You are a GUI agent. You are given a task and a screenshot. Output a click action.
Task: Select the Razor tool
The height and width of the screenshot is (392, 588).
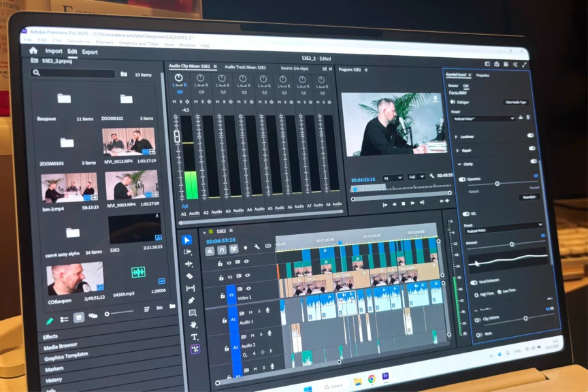pos(190,276)
